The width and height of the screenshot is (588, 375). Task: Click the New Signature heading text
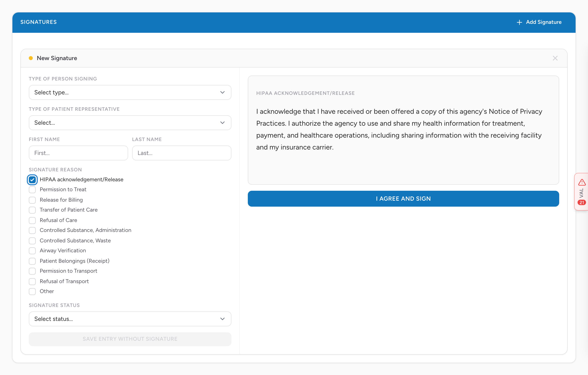57,58
